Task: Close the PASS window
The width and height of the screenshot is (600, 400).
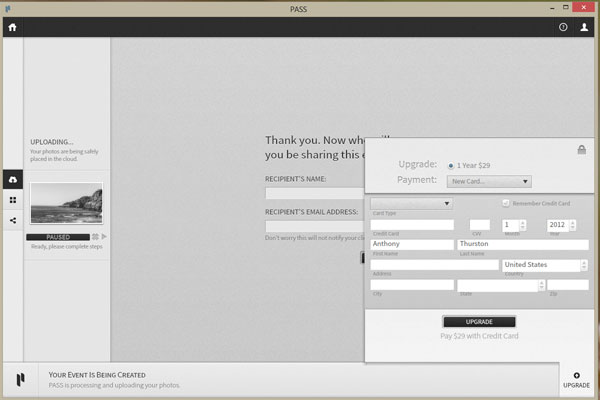Action: pos(583,7)
